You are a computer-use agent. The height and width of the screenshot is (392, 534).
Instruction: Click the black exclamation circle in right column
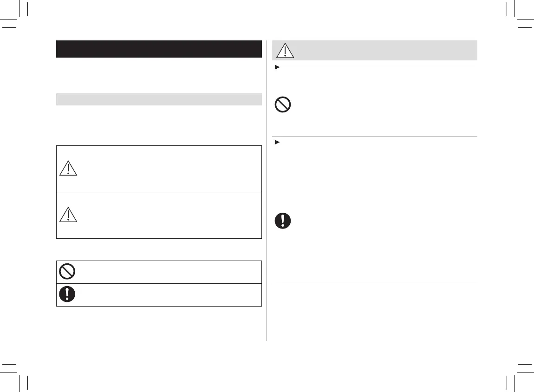click(x=282, y=220)
